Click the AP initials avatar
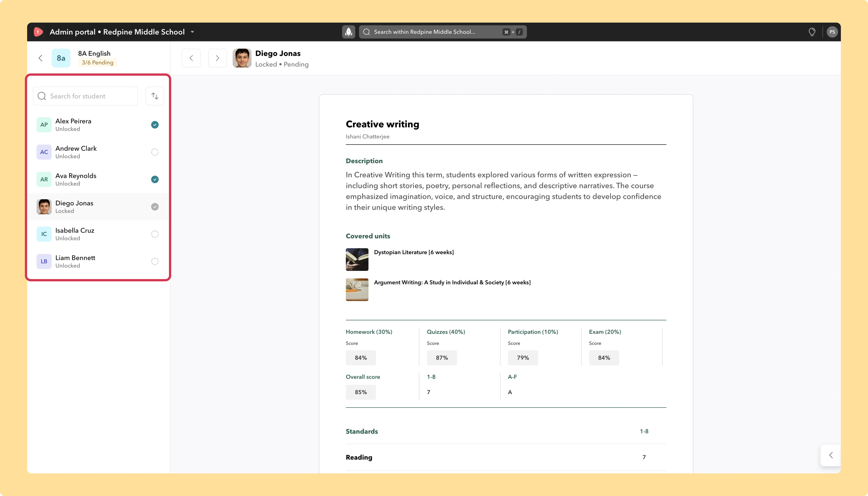The height and width of the screenshot is (496, 868). 44,125
